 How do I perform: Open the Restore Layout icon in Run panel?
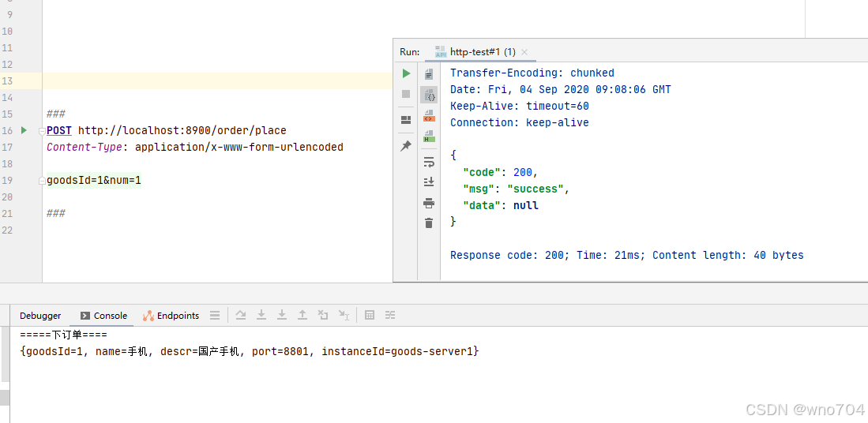(406, 120)
